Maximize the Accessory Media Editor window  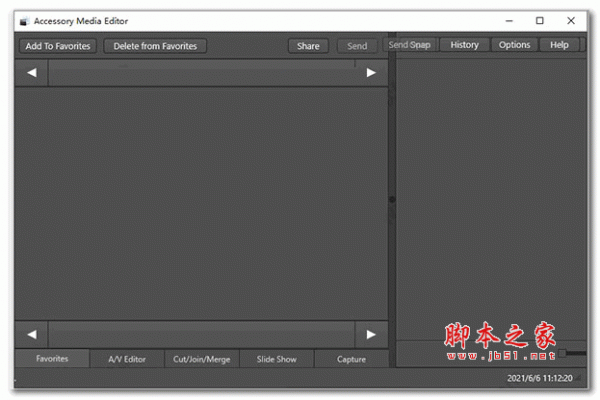click(x=540, y=21)
